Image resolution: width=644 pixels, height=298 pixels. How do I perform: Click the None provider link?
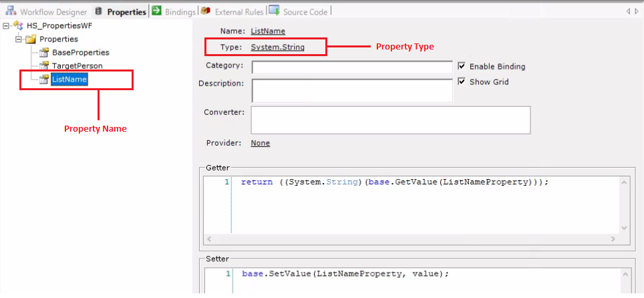pos(261,143)
